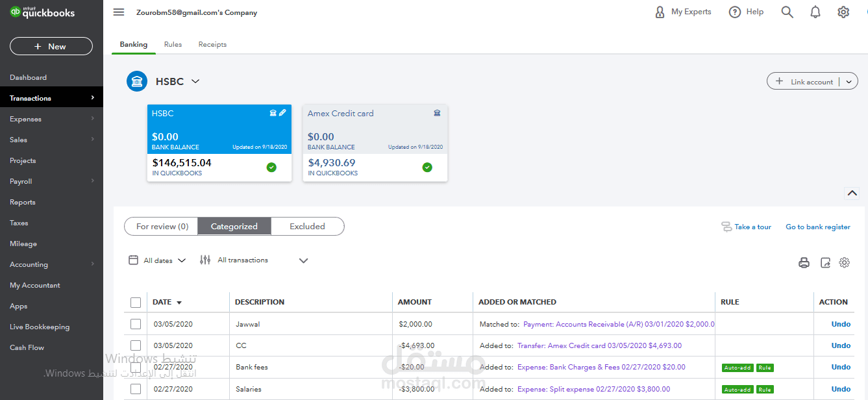Expand the HSBC account dropdown
The width and height of the screenshot is (868, 400).
coord(195,82)
